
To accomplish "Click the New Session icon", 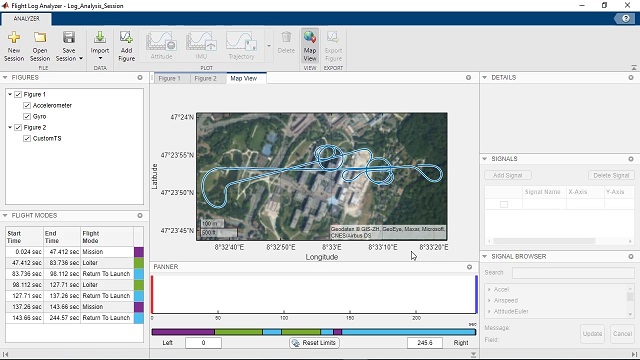I will coord(14,38).
